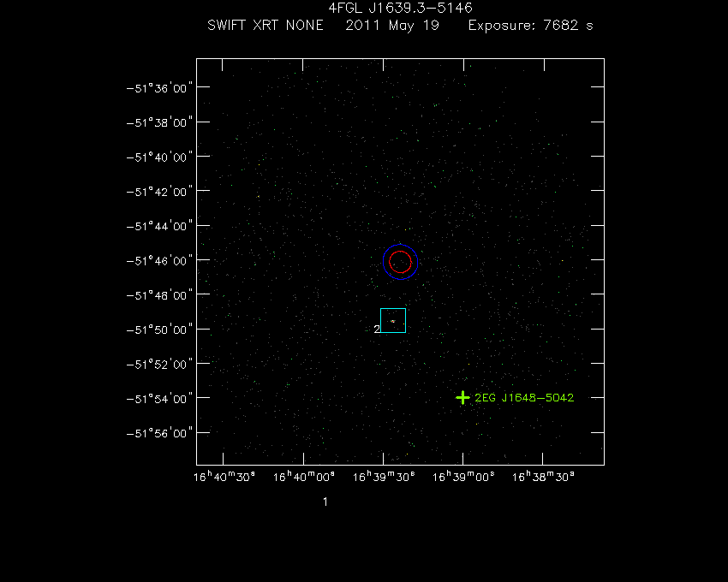Click right ascension label 16h38m30s

coord(543,477)
